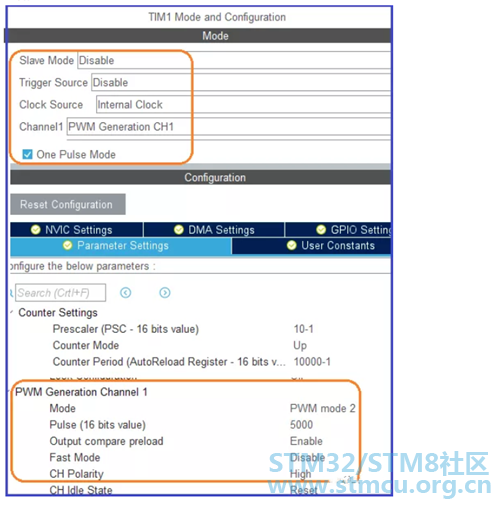This screenshot has width=500, height=508.
Task: Uncheck the One Pulse Mode checkbox
Action: click(27, 154)
